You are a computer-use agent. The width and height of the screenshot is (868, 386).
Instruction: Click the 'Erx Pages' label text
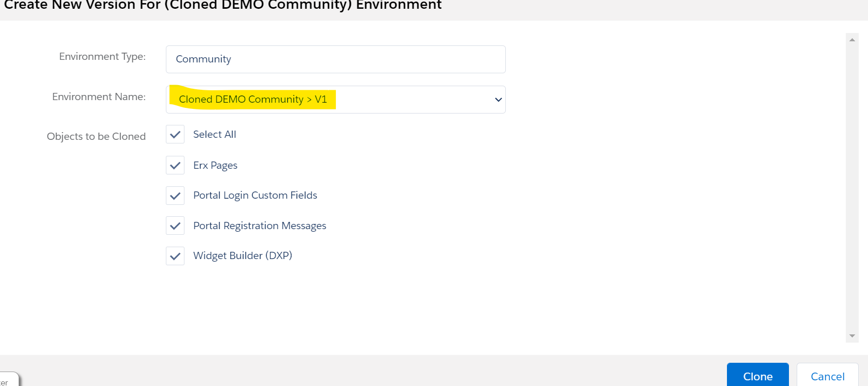215,166
